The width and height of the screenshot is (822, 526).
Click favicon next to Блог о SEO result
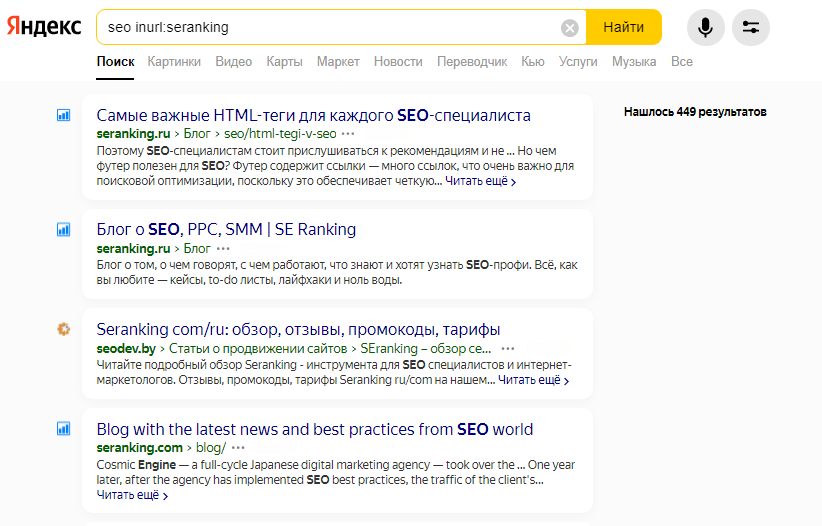click(63, 229)
